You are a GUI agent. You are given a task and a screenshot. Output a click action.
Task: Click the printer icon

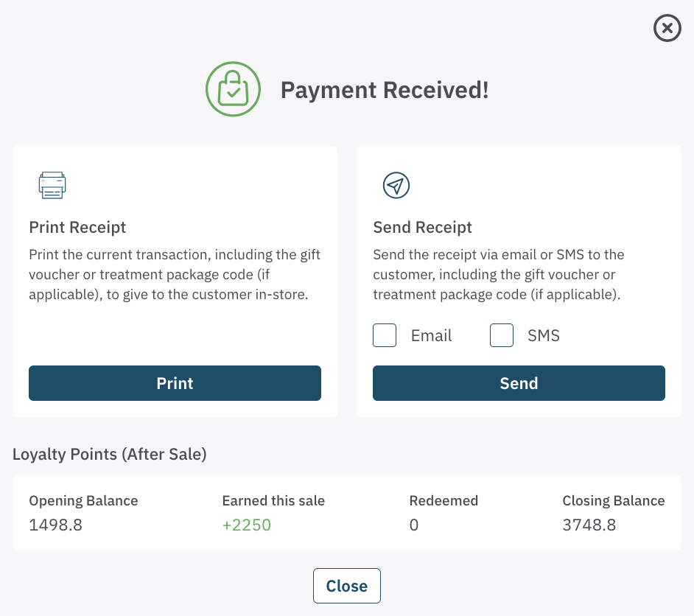(52, 186)
